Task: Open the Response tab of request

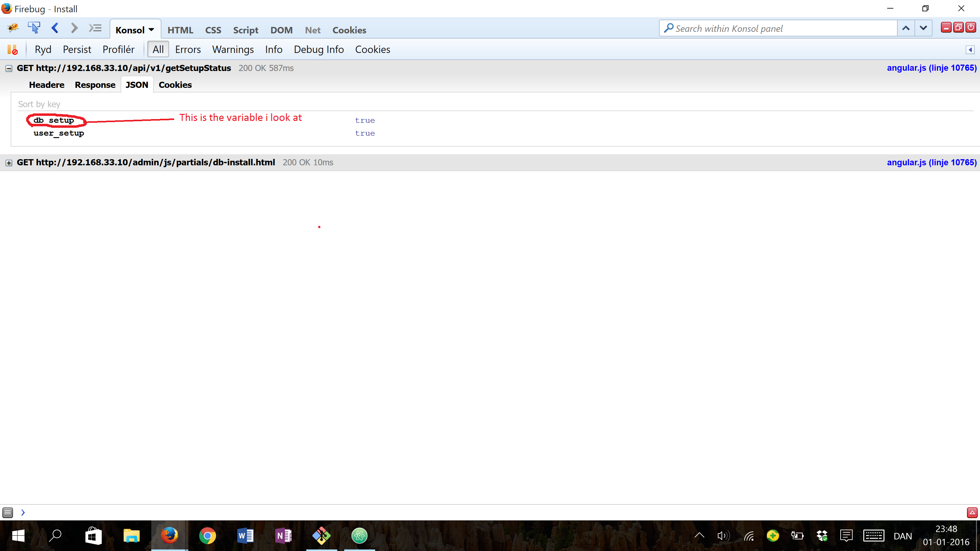Action: tap(95, 85)
